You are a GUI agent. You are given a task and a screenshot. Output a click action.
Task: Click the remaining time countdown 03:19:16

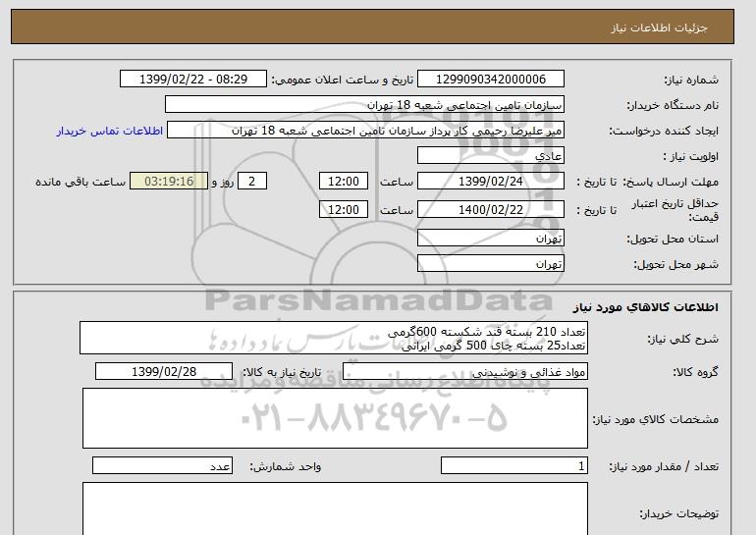169,182
